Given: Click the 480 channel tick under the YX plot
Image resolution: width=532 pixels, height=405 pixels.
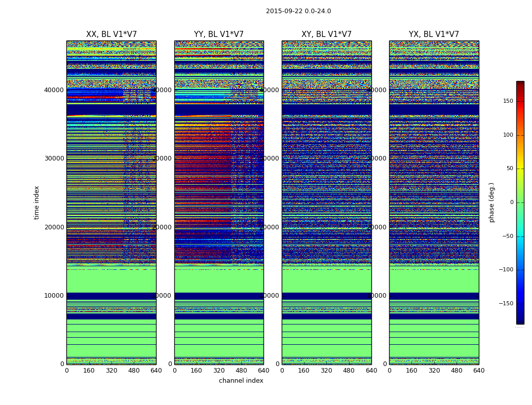Looking at the screenshot, I should tap(457, 371).
